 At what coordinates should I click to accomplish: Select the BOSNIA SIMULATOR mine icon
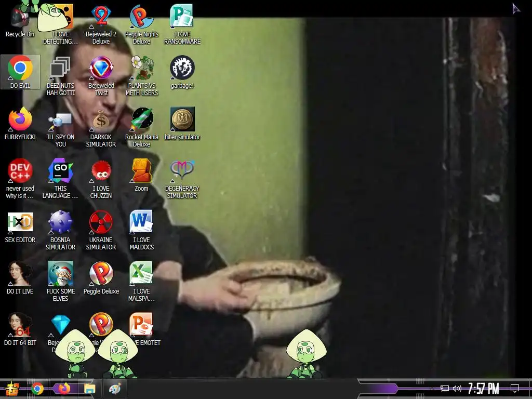tap(60, 230)
